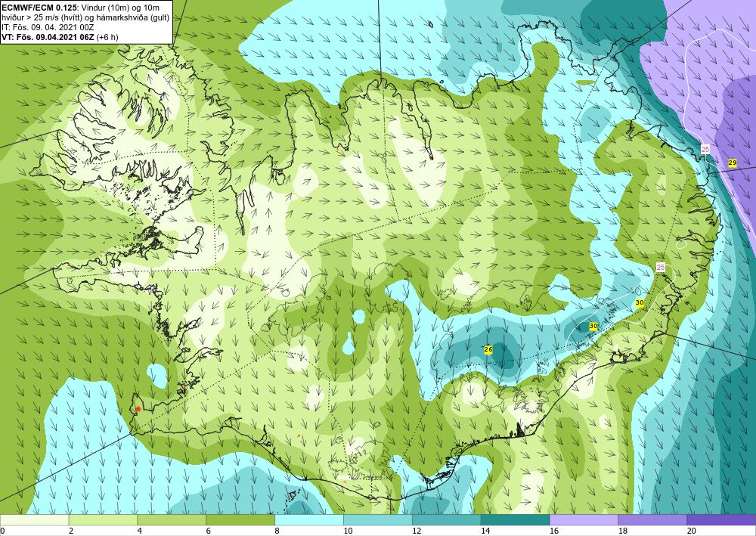Click the 10–12 m/s legend color swatch
The width and height of the screenshot is (756, 536).
click(x=378, y=520)
